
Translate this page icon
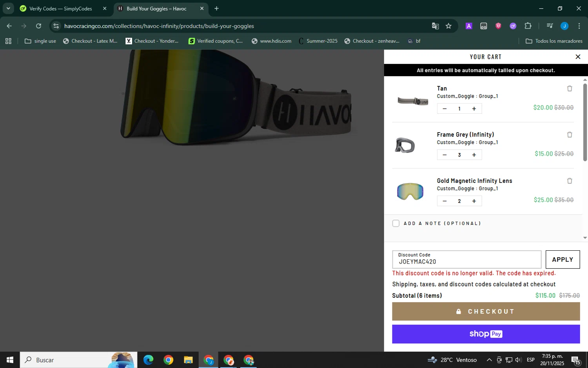coord(435,26)
